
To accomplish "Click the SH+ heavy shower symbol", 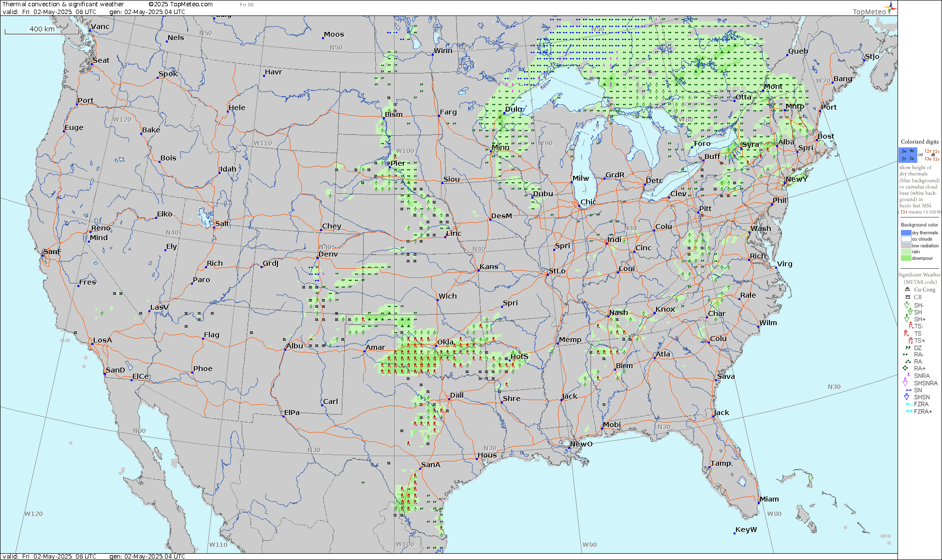I will coord(907,319).
